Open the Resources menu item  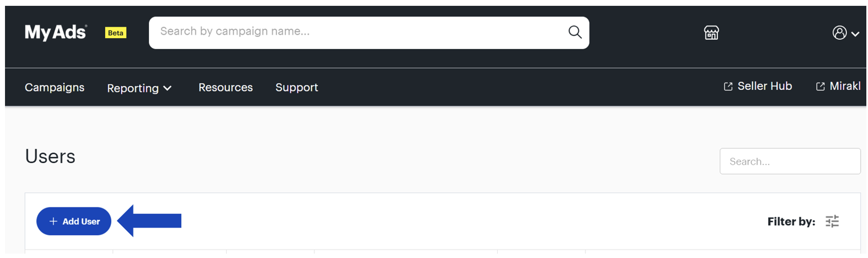point(226,87)
